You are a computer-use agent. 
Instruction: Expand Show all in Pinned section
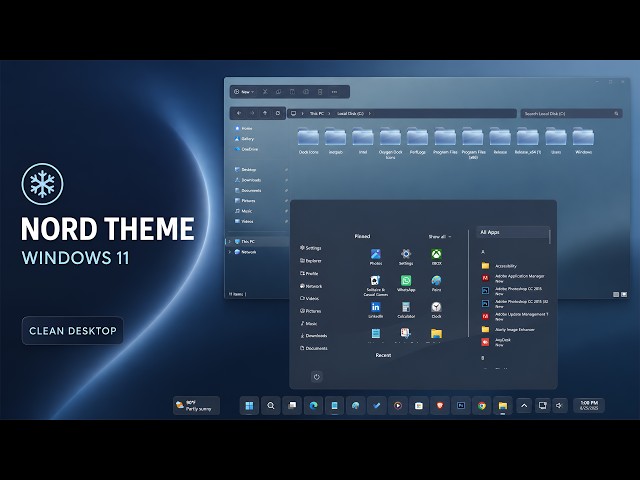440,237
